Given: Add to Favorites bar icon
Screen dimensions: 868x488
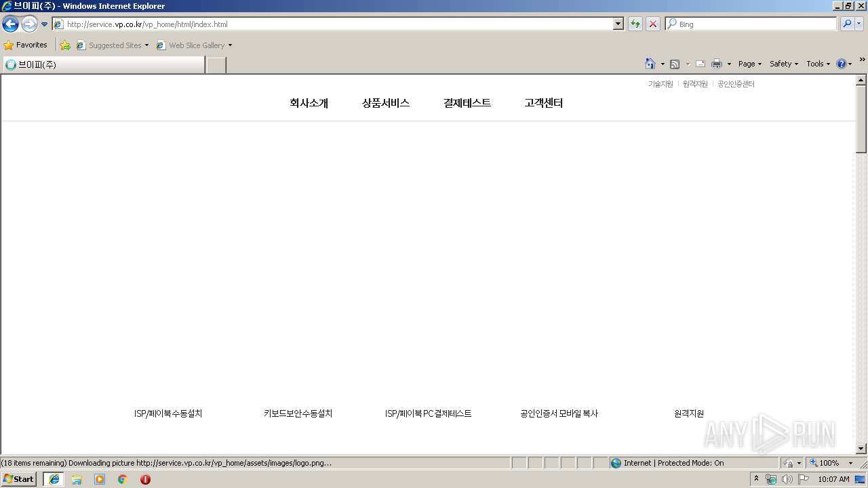Looking at the screenshot, I should point(65,45).
